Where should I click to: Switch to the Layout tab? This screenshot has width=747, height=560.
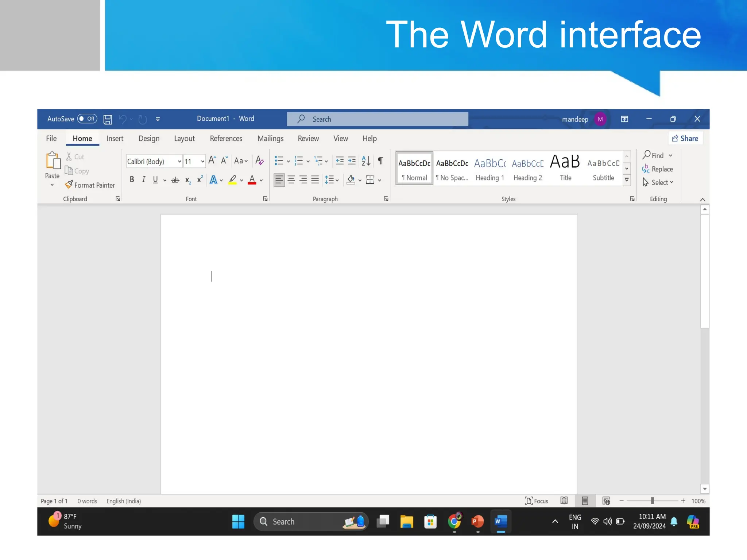184,139
